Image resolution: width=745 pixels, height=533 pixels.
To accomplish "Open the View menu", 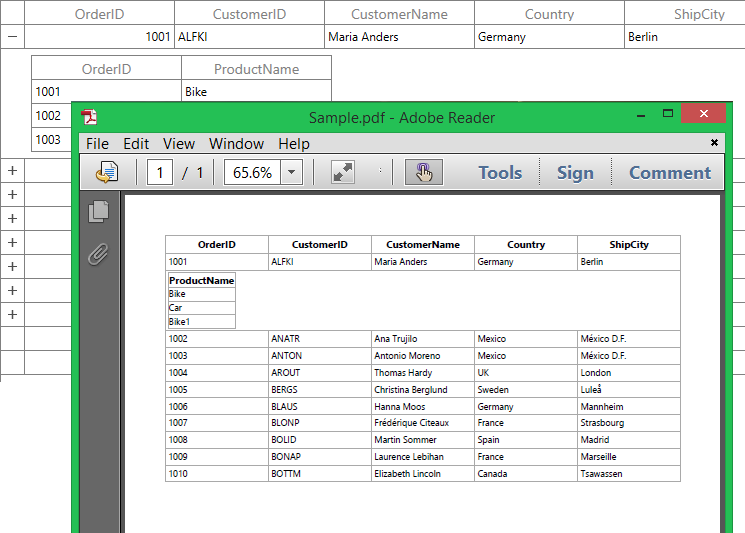I will point(179,143).
